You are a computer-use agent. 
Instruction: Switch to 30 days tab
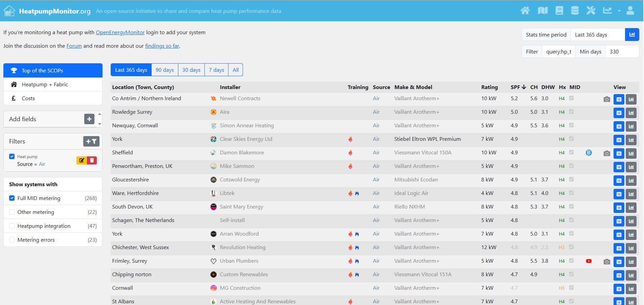191,70
